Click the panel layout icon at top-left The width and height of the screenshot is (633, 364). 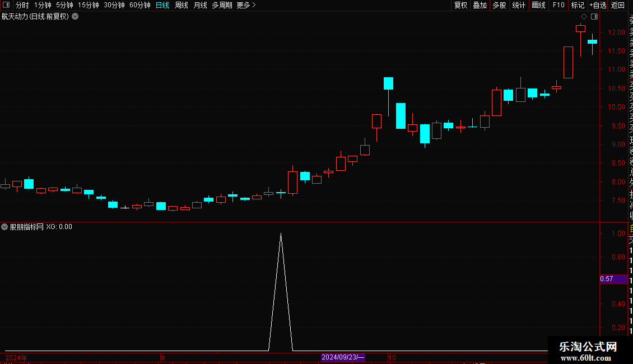6,5
